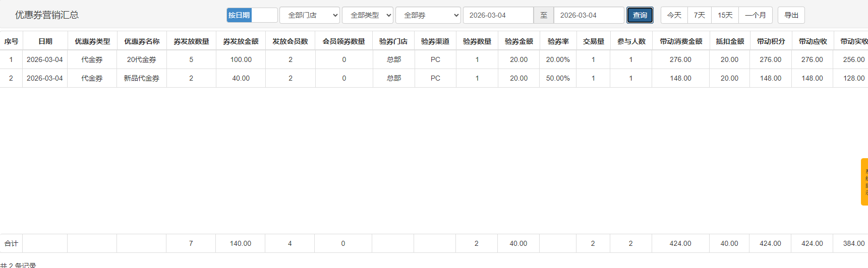Select the 今天 quick date range
Viewport: 868px width, 268px height.
point(674,15)
